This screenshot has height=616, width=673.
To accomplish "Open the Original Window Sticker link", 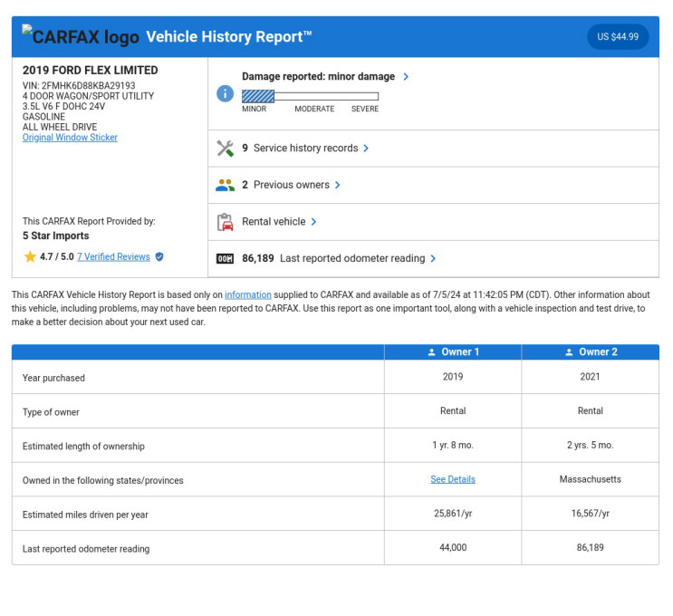I will point(70,138).
